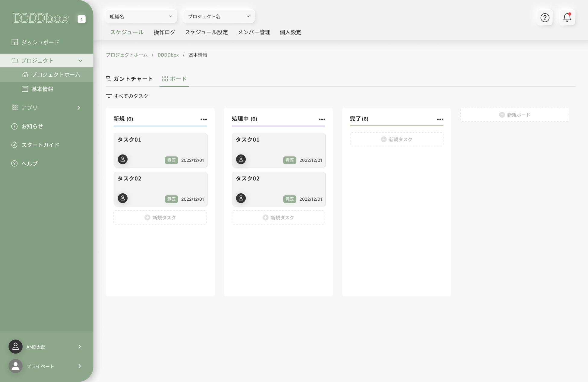Open three-dot menu on 処理中 column
This screenshot has width=588, height=382.
click(322, 119)
